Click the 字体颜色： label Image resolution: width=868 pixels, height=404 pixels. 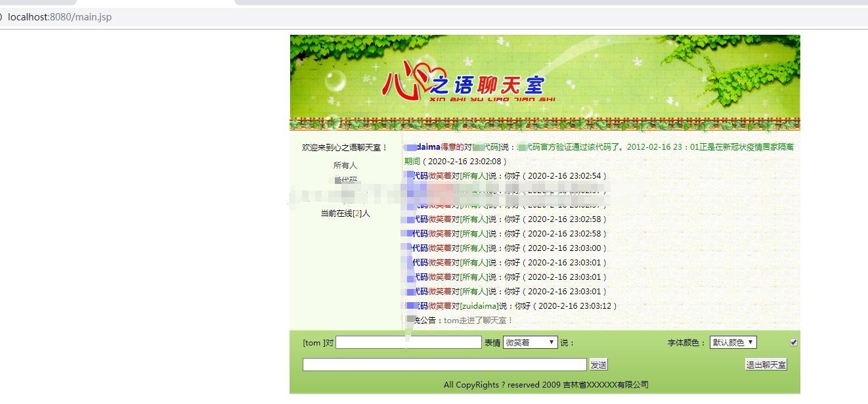pyautogui.click(x=687, y=343)
